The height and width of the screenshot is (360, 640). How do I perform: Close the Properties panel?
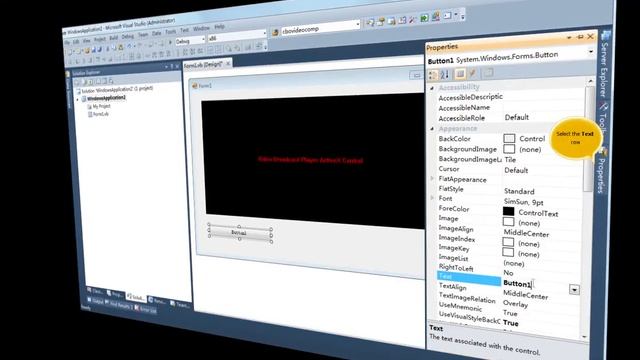point(590,36)
